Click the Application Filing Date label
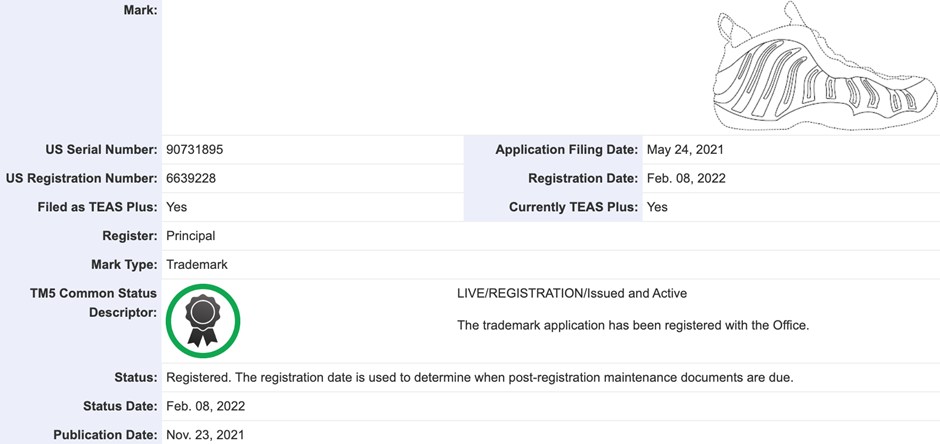The height and width of the screenshot is (444, 940). point(567,150)
